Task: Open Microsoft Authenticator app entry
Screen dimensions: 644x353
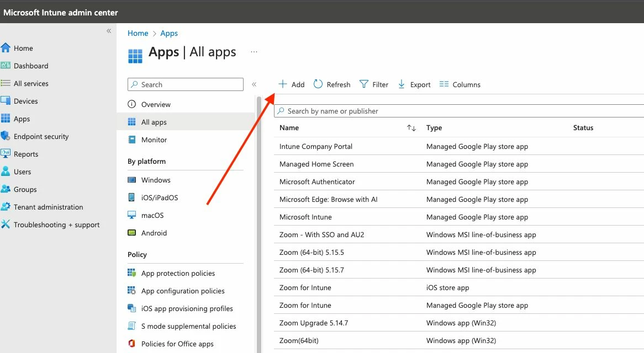Action: (x=316, y=181)
